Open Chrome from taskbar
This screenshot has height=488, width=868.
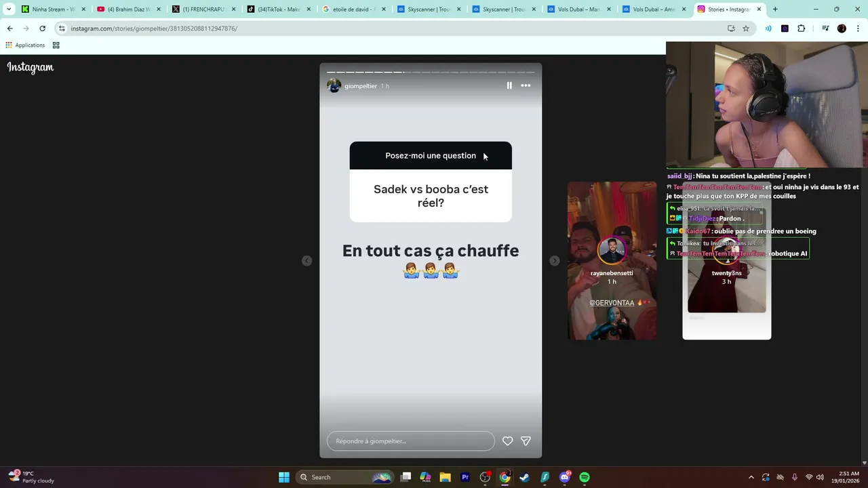click(505, 477)
